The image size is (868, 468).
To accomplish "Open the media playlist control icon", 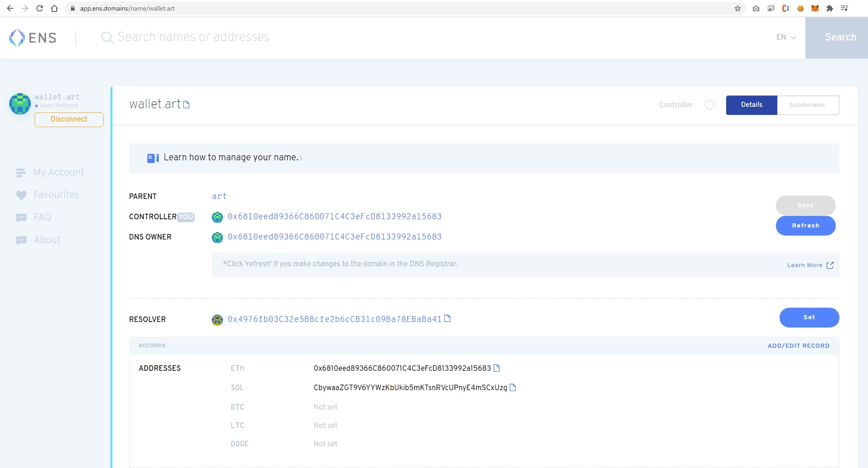I will (x=845, y=8).
